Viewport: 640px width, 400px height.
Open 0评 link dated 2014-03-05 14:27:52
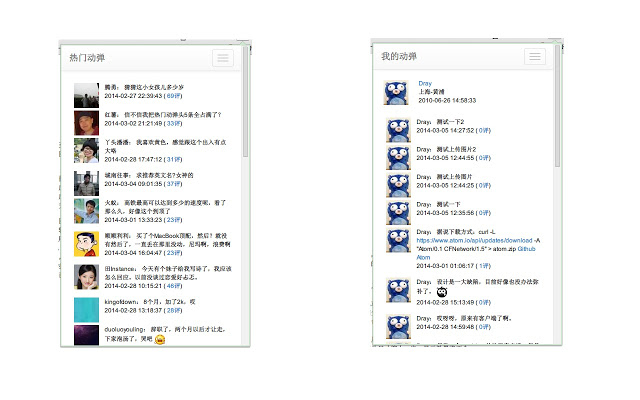(484, 131)
